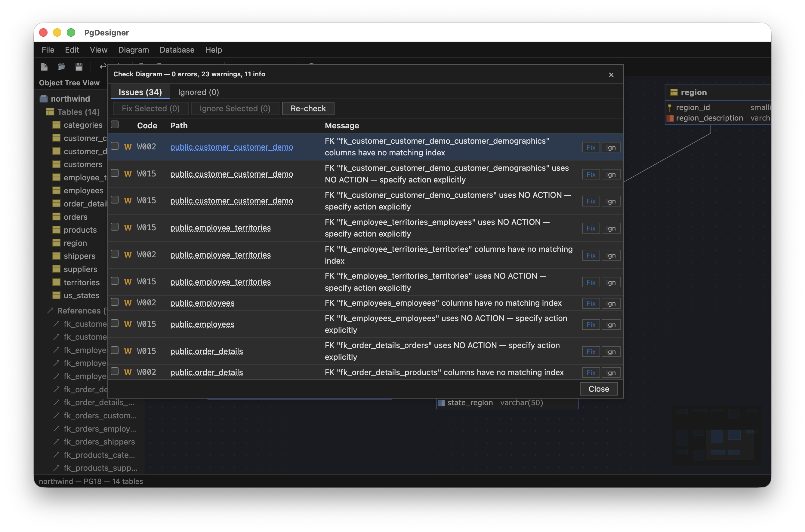Click the Undo arrow icon in the toolbar
The width and height of the screenshot is (805, 532).
click(x=103, y=66)
